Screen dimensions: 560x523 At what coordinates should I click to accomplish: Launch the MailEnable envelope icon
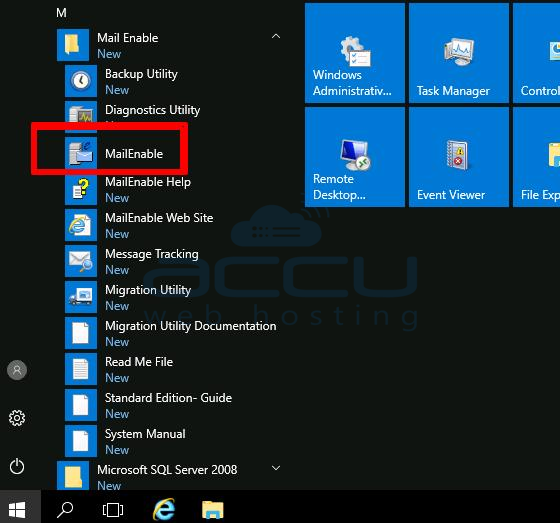[x=81, y=153]
